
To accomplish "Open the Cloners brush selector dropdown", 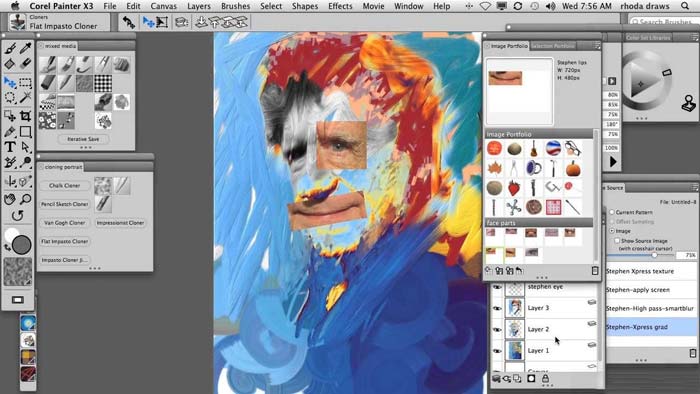I will tap(59, 22).
